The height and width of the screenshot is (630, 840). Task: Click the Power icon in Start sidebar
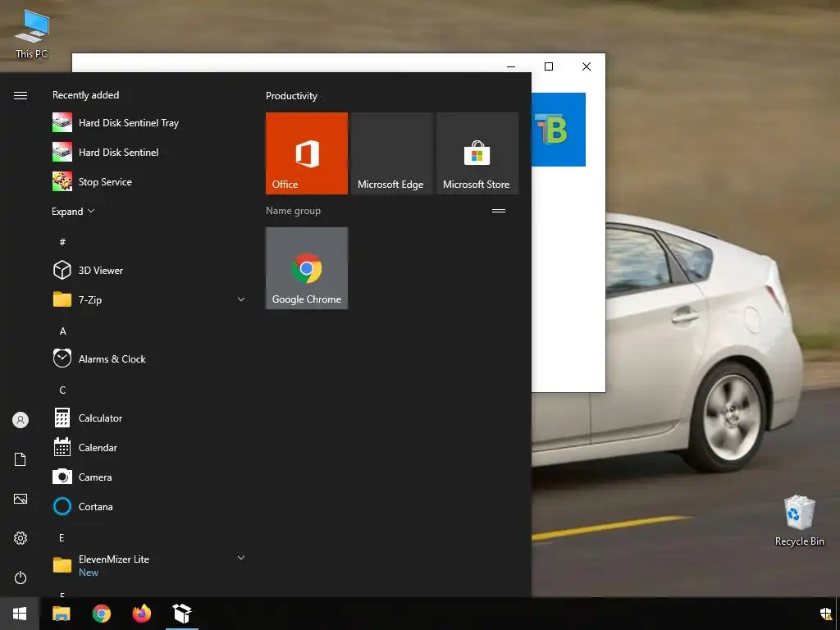(21, 577)
